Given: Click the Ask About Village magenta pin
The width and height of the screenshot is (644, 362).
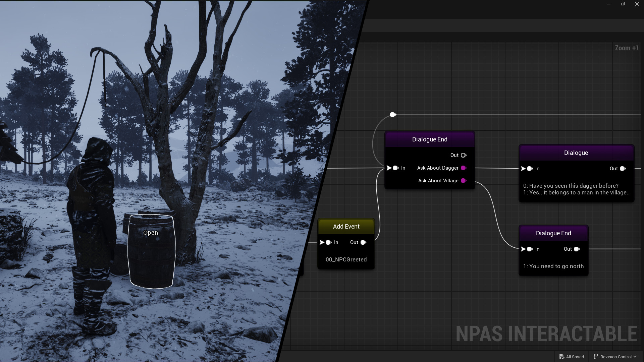Looking at the screenshot, I should [464, 181].
